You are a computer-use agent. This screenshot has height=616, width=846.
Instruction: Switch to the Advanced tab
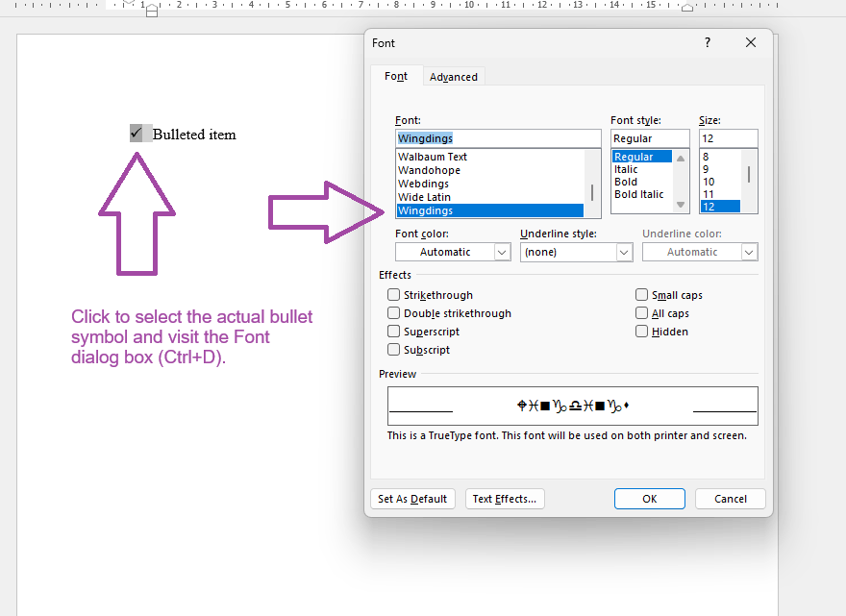click(453, 77)
